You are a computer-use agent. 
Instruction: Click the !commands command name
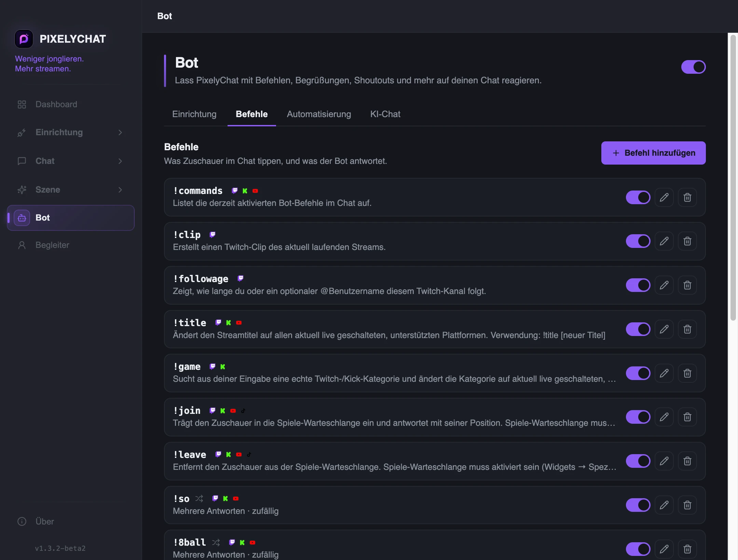tap(198, 191)
